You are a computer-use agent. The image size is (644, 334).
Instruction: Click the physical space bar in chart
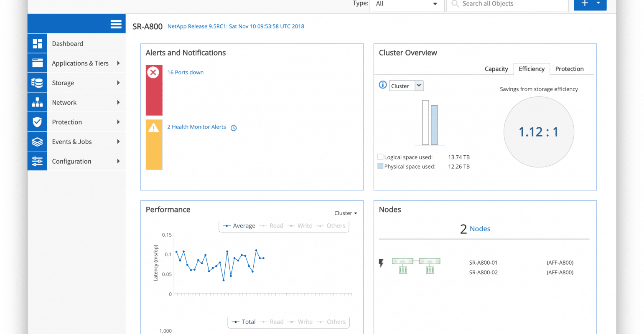pyautogui.click(x=434, y=125)
